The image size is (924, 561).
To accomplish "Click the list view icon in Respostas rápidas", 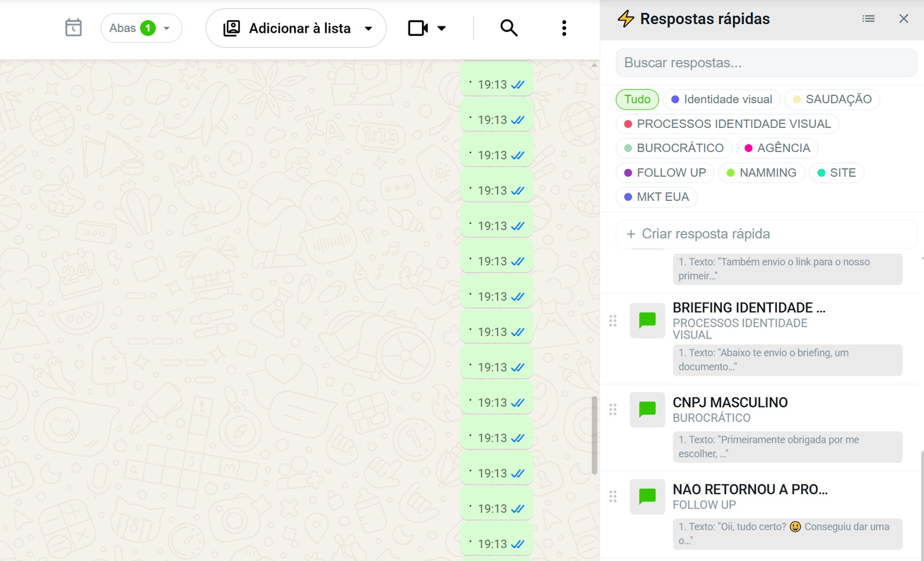I will [869, 18].
